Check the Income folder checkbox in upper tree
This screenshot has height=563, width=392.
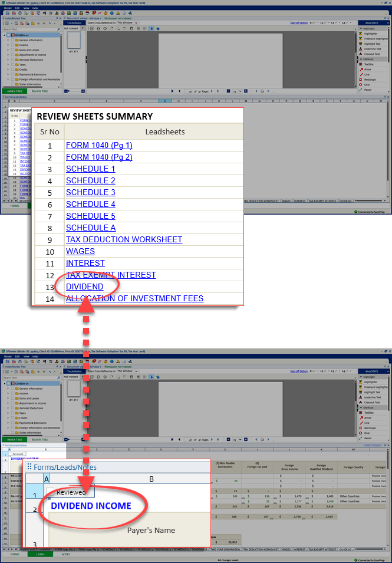[x=12, y=44]
